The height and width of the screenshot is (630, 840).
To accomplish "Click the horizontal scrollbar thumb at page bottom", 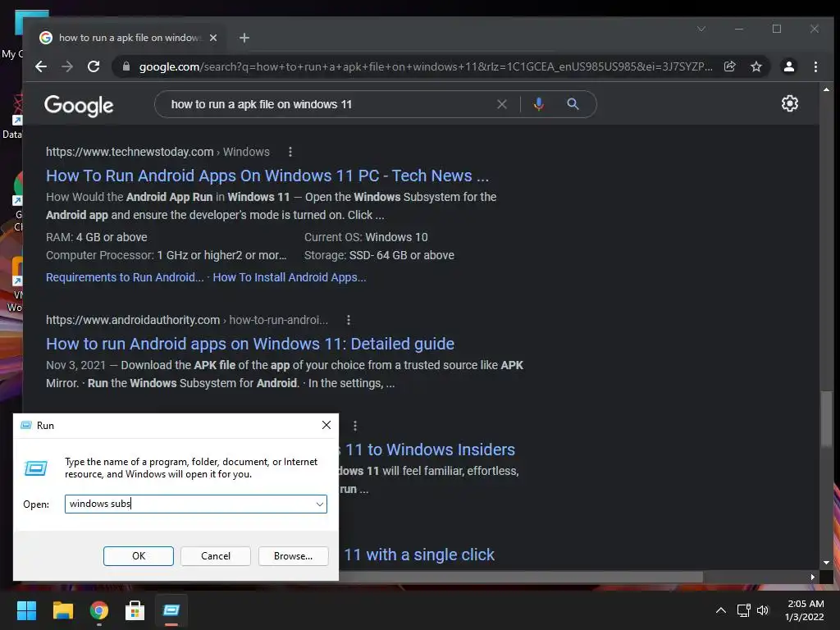I will coord(521,577).
